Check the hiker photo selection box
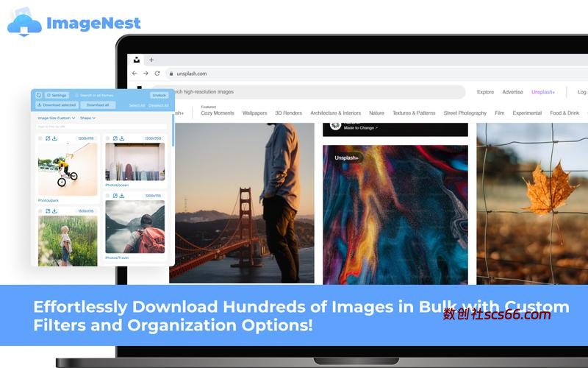 (x=107, y=196)
